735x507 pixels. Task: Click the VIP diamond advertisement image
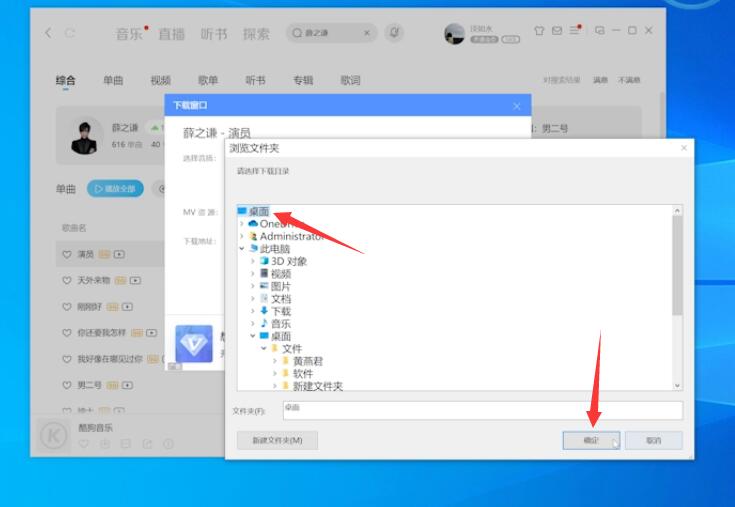point(194,344)
